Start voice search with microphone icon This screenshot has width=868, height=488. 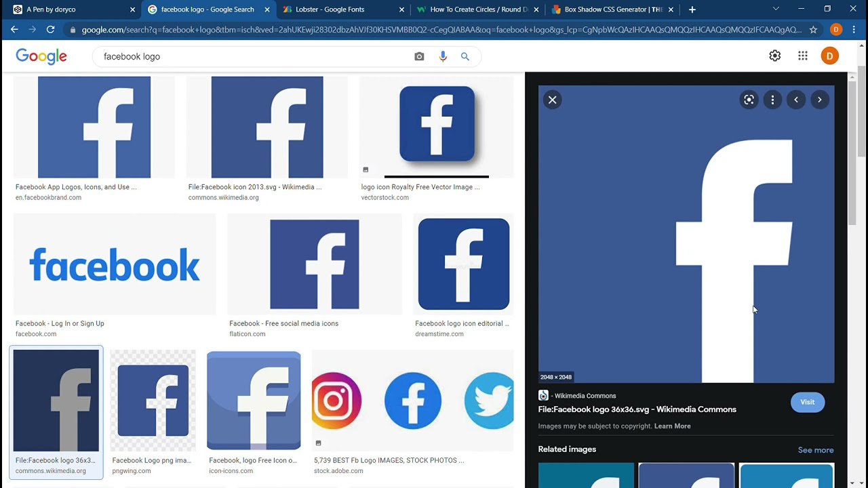tap(443, 57)
